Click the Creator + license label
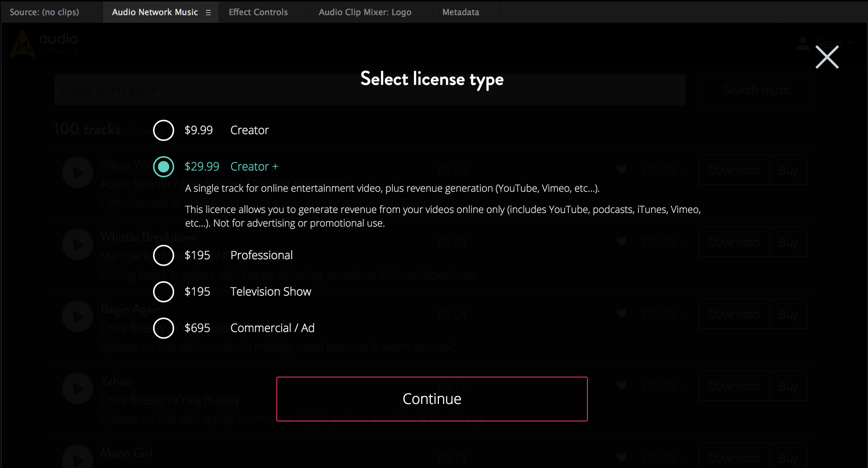 [254, 167]
